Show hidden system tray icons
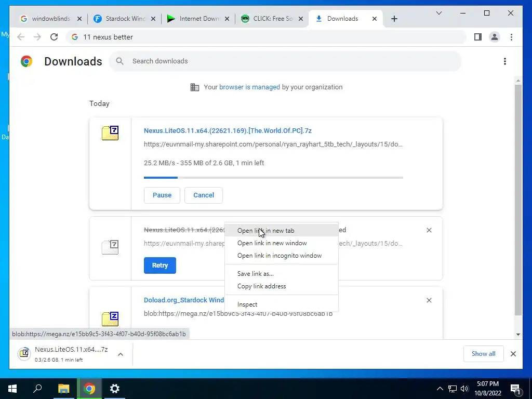The width and height of the screenshot is (532, 399). 440,389
